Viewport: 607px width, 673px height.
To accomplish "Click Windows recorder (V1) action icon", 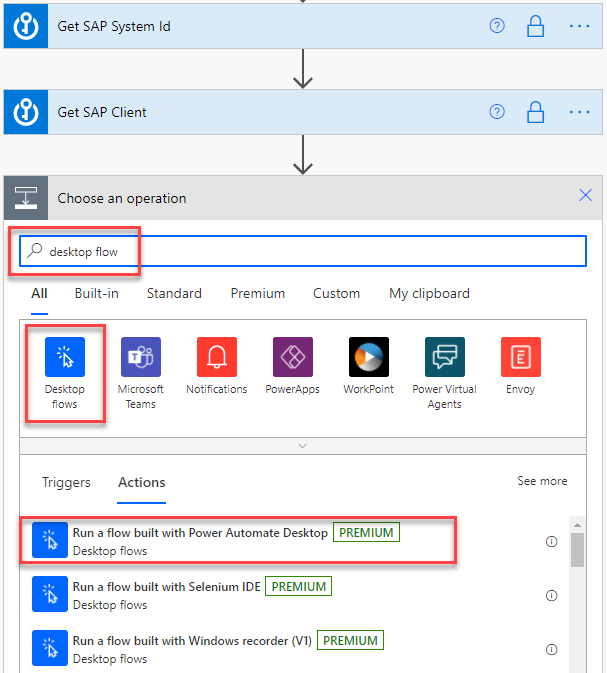I will pyautogui.click(x=50, y=648).
